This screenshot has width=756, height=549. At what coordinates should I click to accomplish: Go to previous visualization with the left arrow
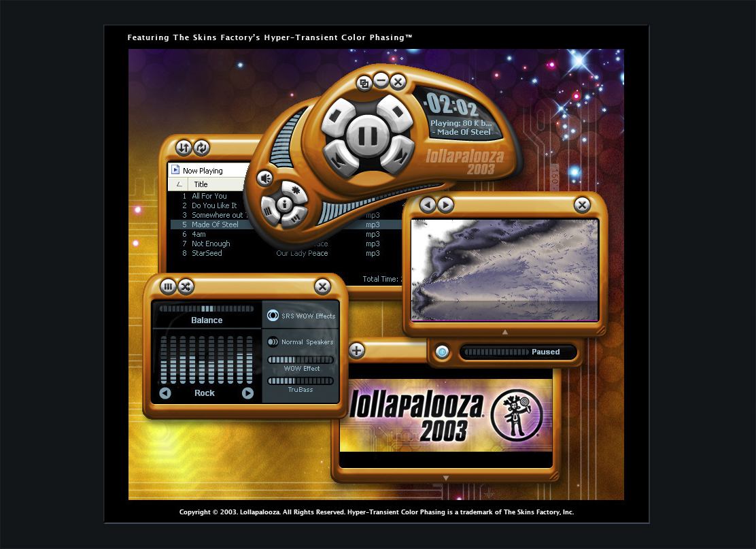pos(428,205)
